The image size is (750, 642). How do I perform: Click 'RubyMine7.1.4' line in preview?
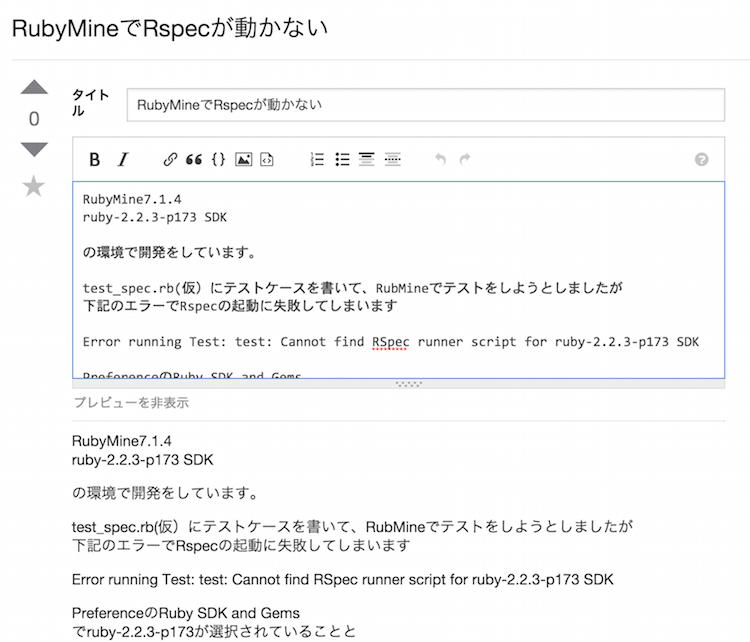click(x=121, y=441)
